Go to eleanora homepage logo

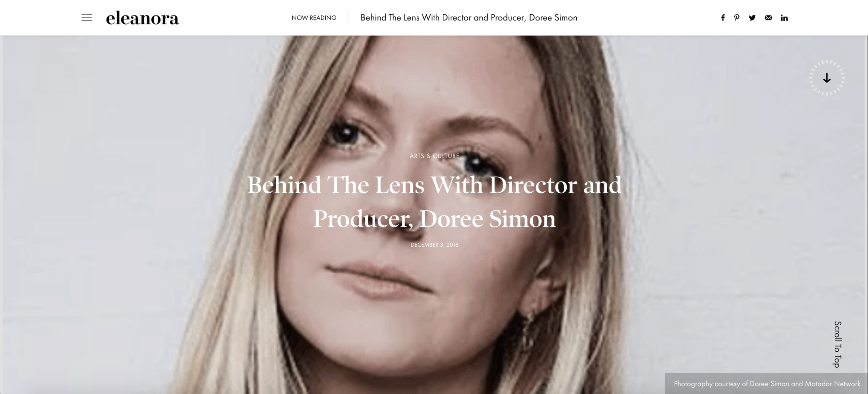click(x=142, y=18)
